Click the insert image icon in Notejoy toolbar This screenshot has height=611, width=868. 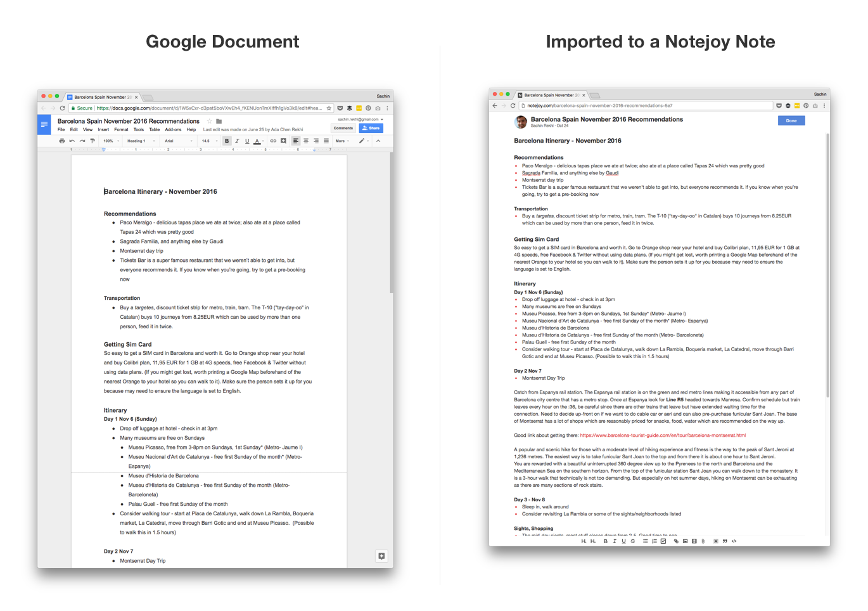685,541
